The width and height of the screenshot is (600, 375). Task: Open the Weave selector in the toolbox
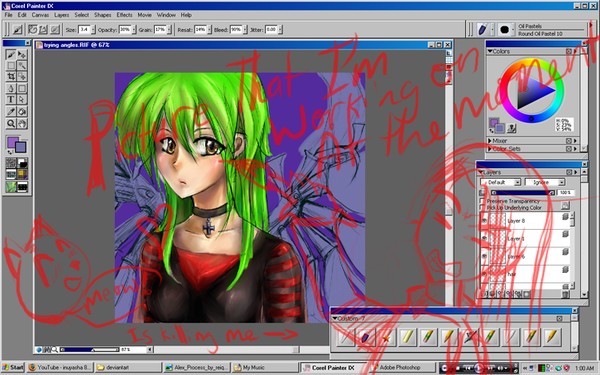coord(22,174)
